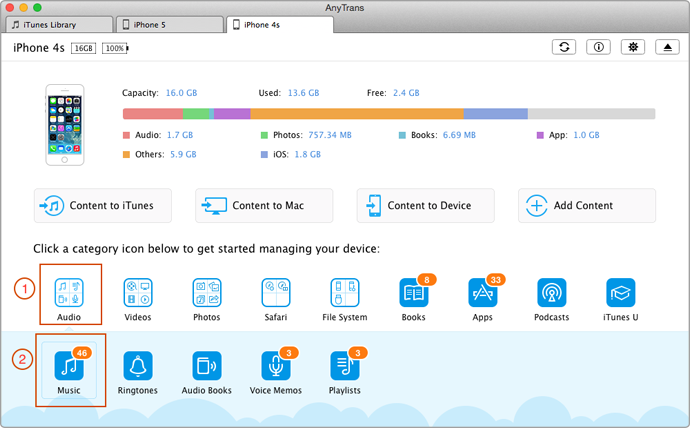The width and height of the screenshot is (690, 428).
Task: Click the Capacity value 16.0 GB
Action: tap(181, 93)
